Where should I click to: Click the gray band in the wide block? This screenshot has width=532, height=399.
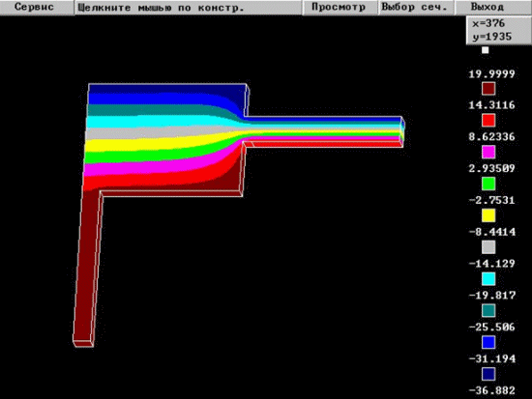point(153,132)
